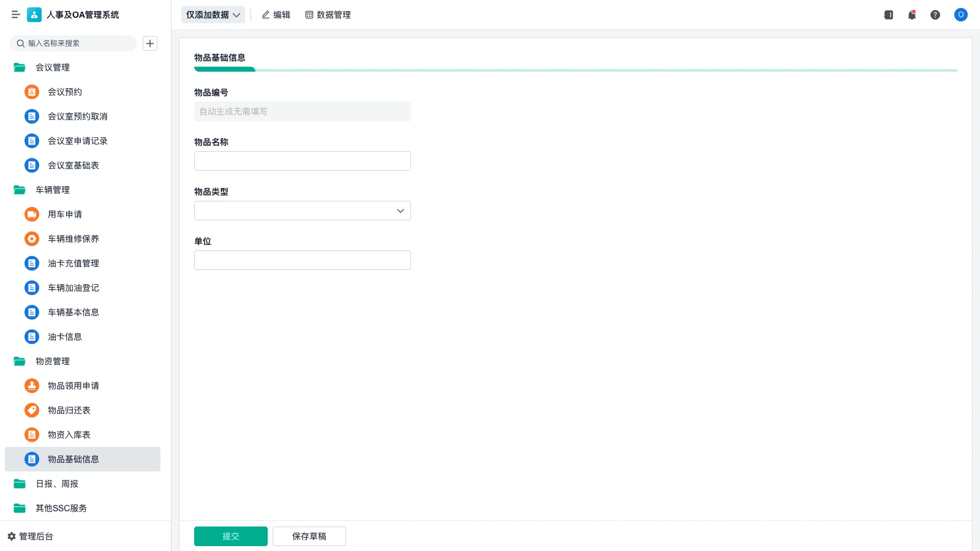The width and height of the screenshot is (980, 551).
Task: Click the help question mark icon
Action: click(935, 15)
